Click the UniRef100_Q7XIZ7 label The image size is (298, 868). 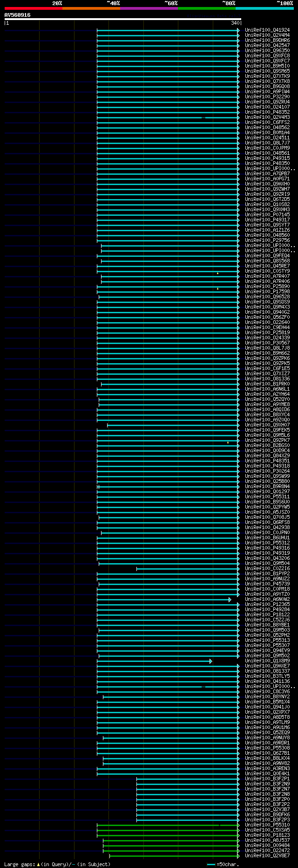(x=267, y=373)
